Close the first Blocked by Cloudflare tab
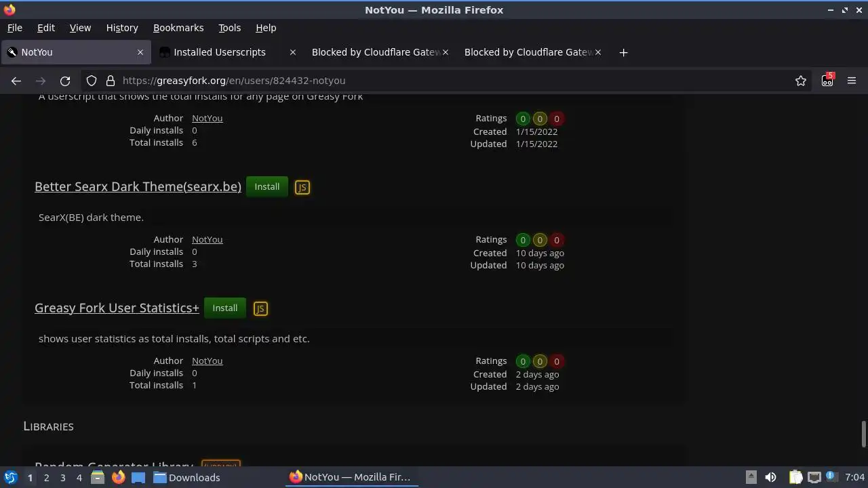The image size is (868, 488). point(446,52)
